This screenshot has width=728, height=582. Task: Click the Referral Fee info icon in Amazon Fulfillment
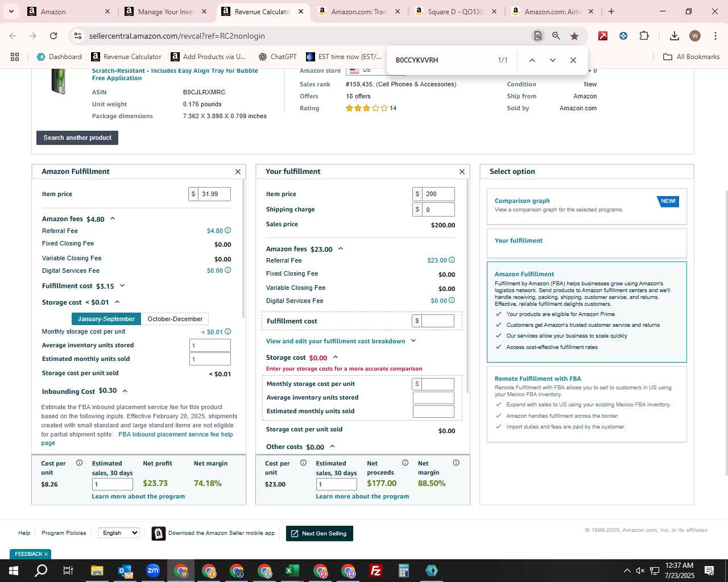click(227, 230)
